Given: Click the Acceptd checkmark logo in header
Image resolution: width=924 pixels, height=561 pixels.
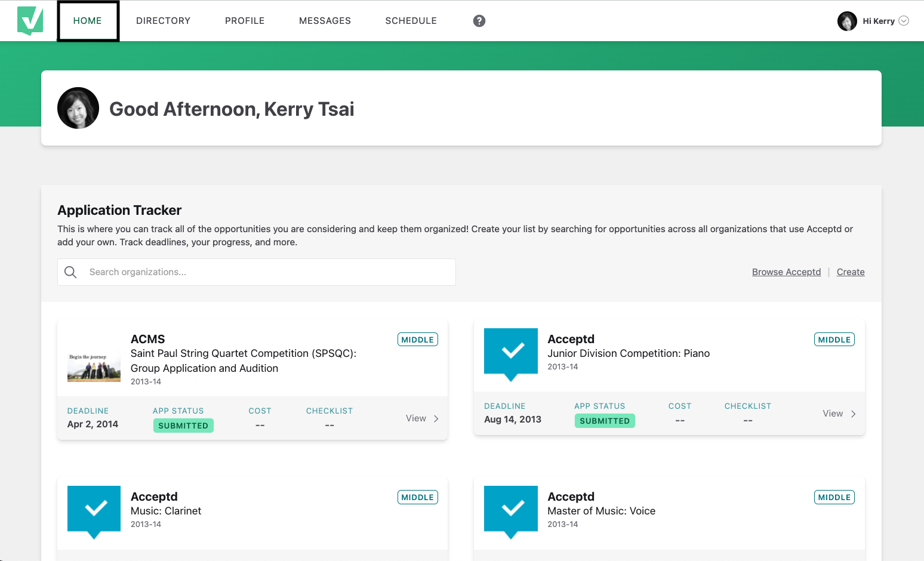Looking at the screenshot, I should pyautogui.click(x=30, y=21).
